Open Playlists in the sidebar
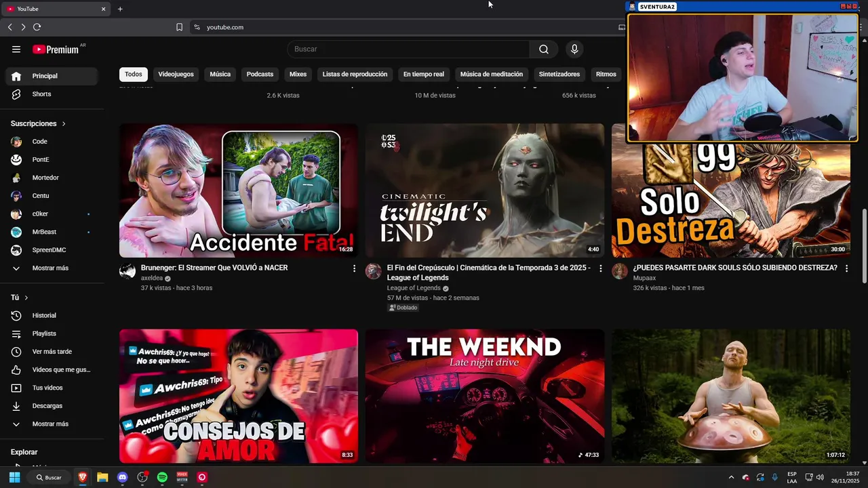Screen dimensions: 868x488 point(53,333)
